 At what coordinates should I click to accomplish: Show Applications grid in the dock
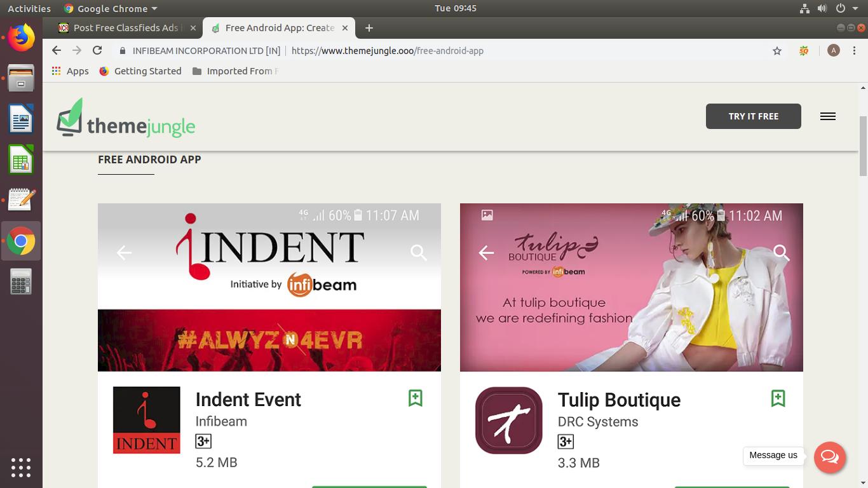[21, 467]
